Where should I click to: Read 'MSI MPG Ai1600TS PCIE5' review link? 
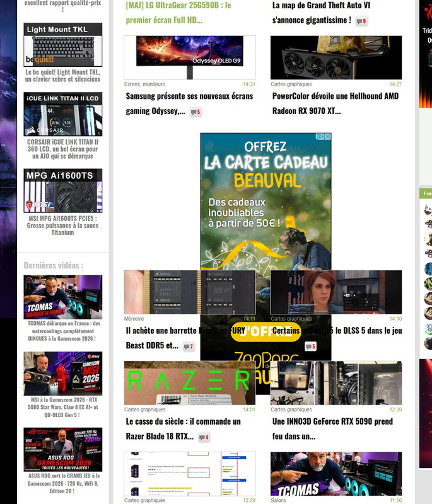pyautogui.click(x=62, y=226)
